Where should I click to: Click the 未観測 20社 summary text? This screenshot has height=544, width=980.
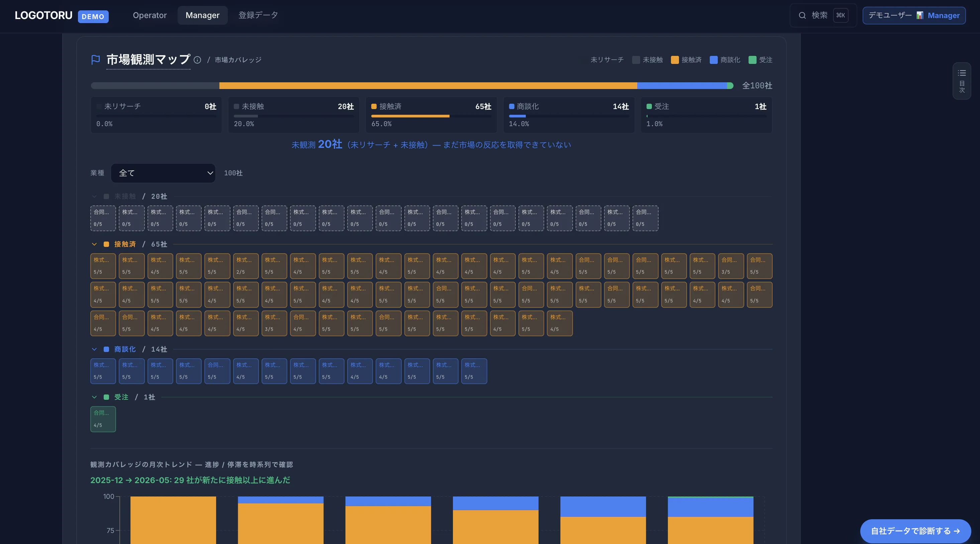[431, 145]
